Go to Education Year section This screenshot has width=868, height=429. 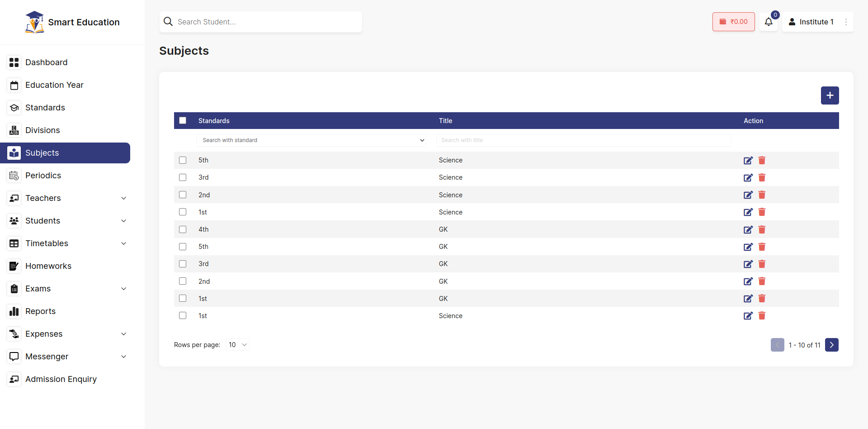coord(65,85)
